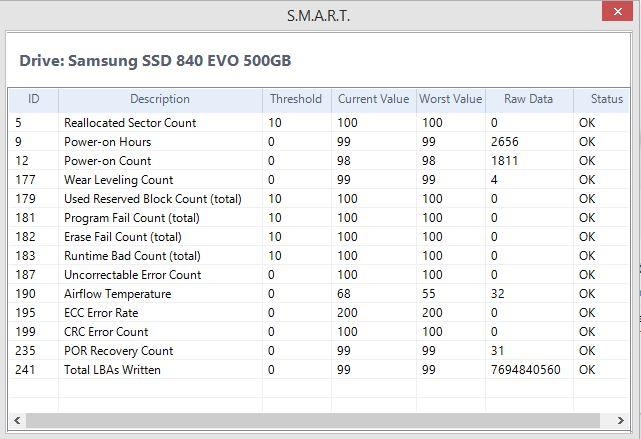Select Erase Fail Count (total) row

319,237
